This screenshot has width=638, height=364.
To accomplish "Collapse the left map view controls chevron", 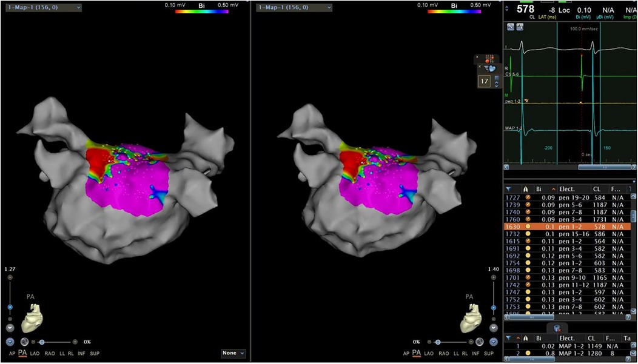I will (10, 342).
